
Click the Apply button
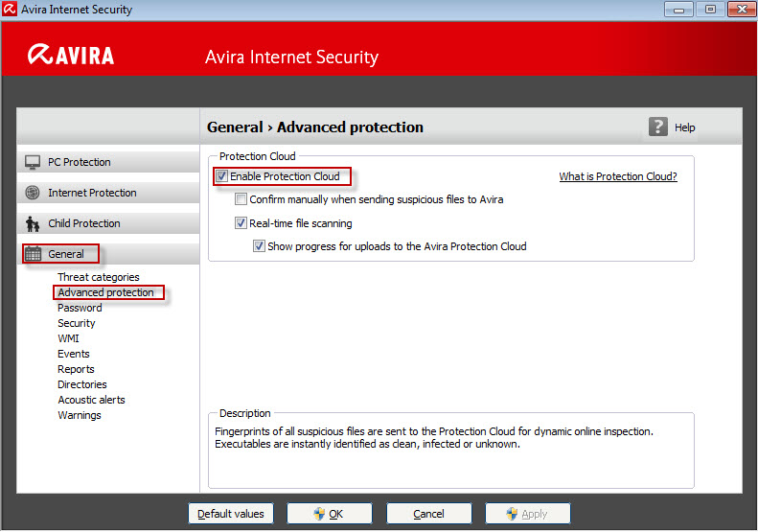click(x=527, y=514)
